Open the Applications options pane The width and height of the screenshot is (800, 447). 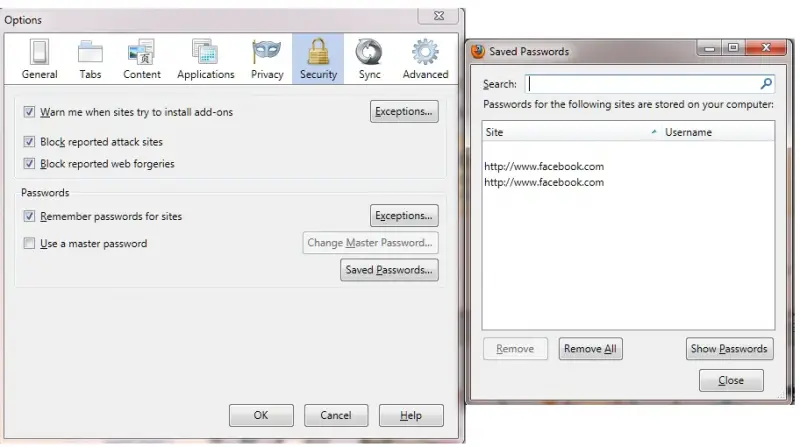pyautogui.click(x=206, y=59)
